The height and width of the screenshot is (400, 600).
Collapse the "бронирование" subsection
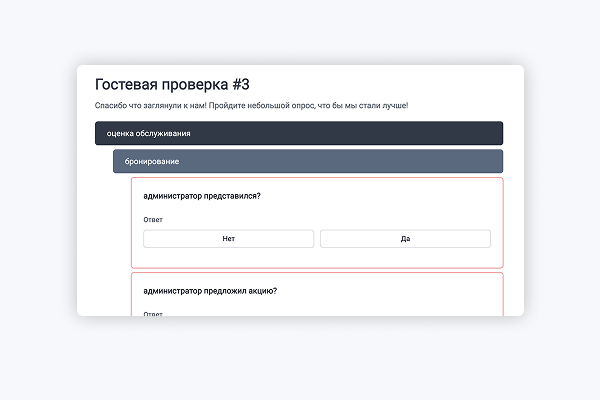point(307,161)
